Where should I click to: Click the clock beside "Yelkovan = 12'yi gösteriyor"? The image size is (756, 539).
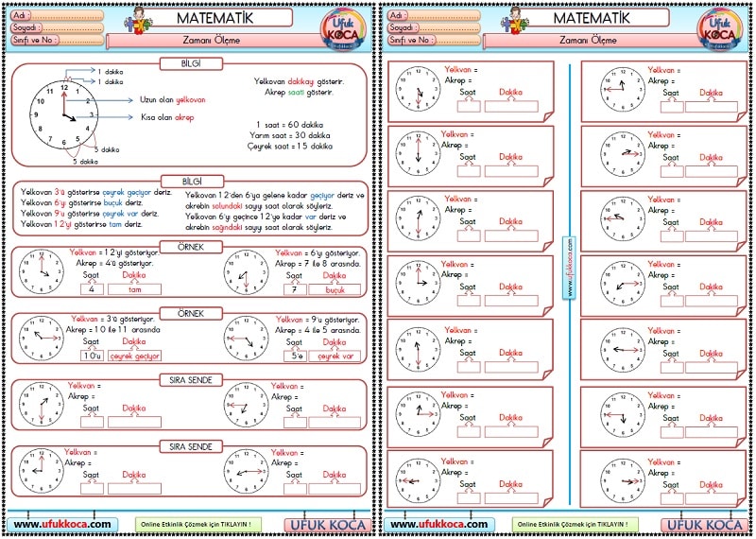(42, 271)
